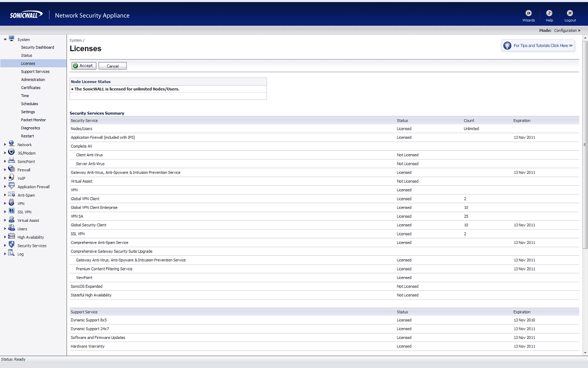Collapse the System tree node
Viewport: 588px width, 368px height.
[x=5, y=40]
